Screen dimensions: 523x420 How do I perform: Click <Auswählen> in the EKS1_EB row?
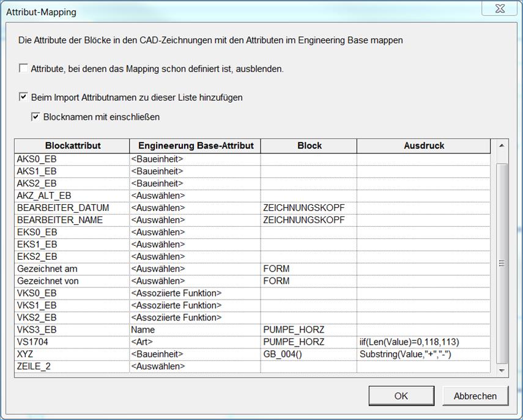point(195,245)
